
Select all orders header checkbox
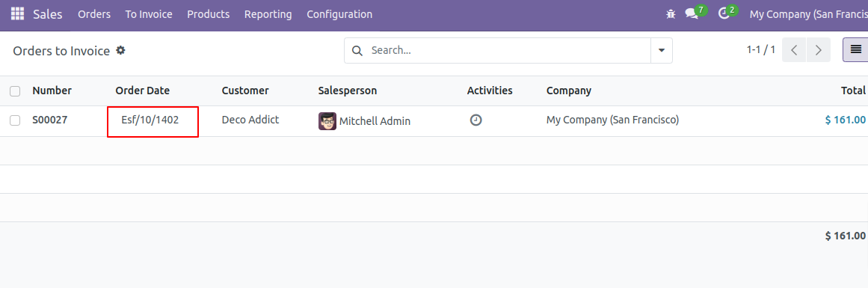point(15,91)
